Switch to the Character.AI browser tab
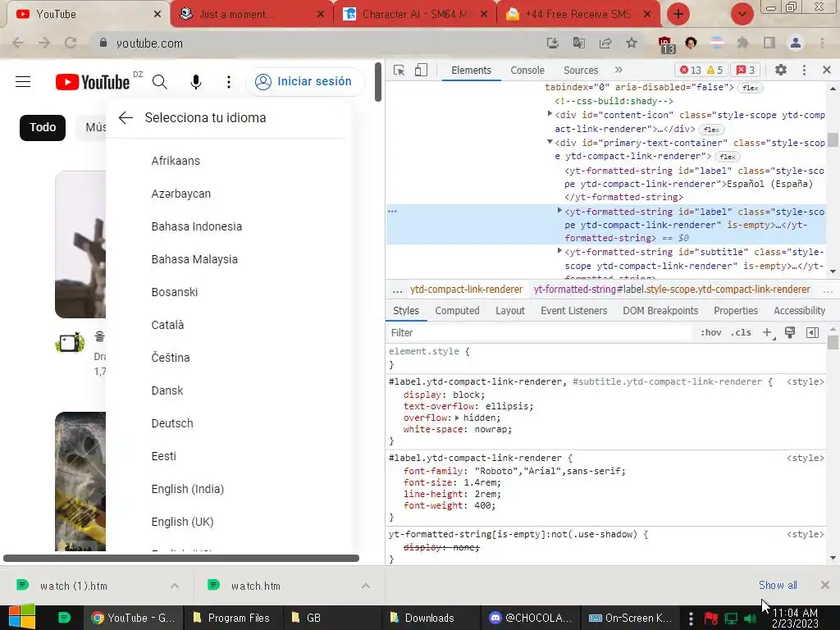This screenshot has height=630, width=840. pos(415,15)
